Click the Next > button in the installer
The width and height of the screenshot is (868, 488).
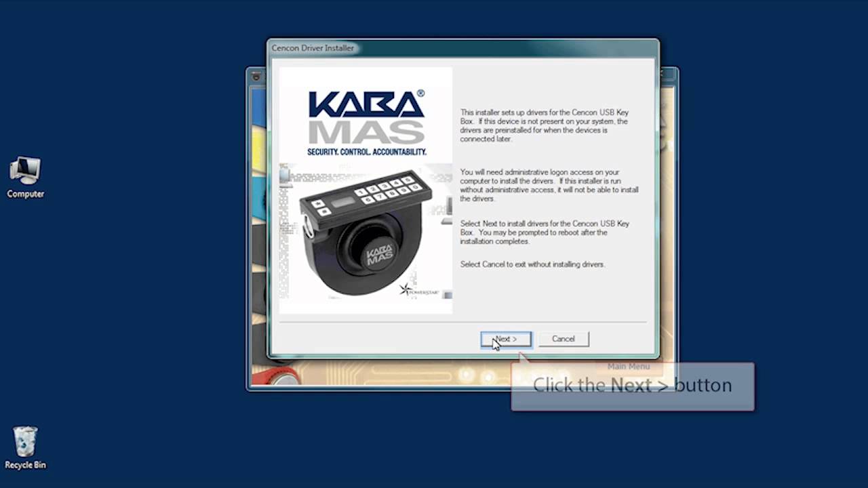(x=506, y=339)
